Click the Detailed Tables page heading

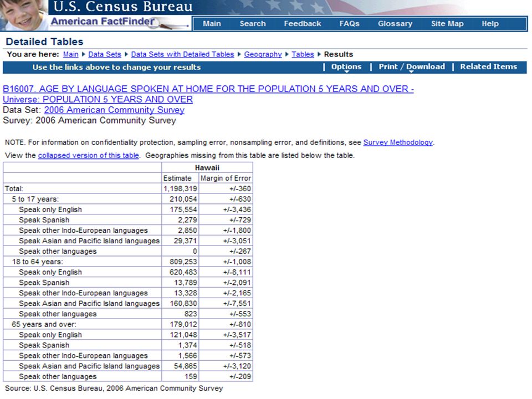[44, 42]
